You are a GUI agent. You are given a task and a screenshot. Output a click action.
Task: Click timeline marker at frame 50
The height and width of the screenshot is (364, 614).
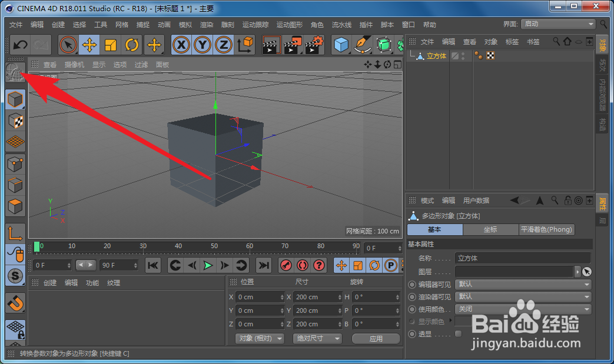[214, 246]
